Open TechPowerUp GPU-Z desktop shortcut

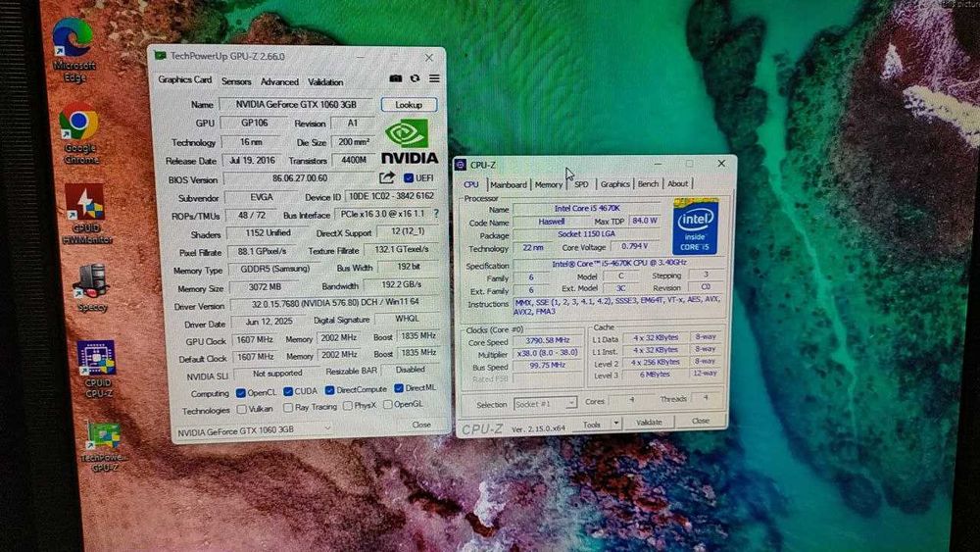[104, 446]
